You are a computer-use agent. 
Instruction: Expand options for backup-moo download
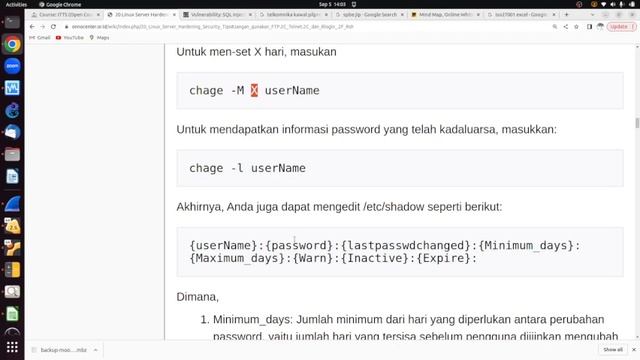coord(95,350)
